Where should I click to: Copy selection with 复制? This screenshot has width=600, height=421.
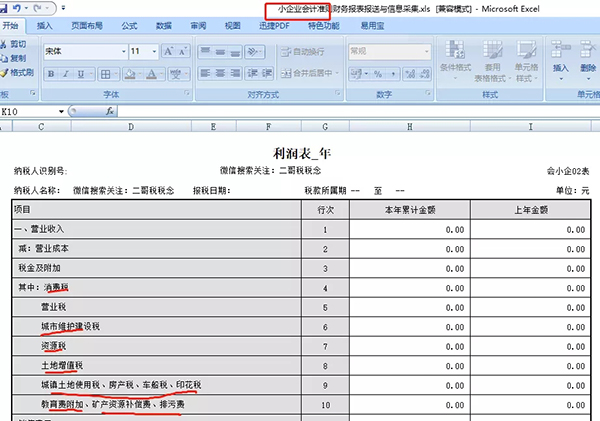[x=14, y=58]
